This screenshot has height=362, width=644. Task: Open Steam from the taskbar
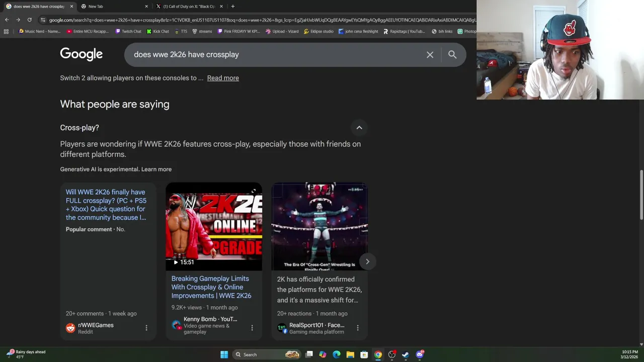point(406,354)
